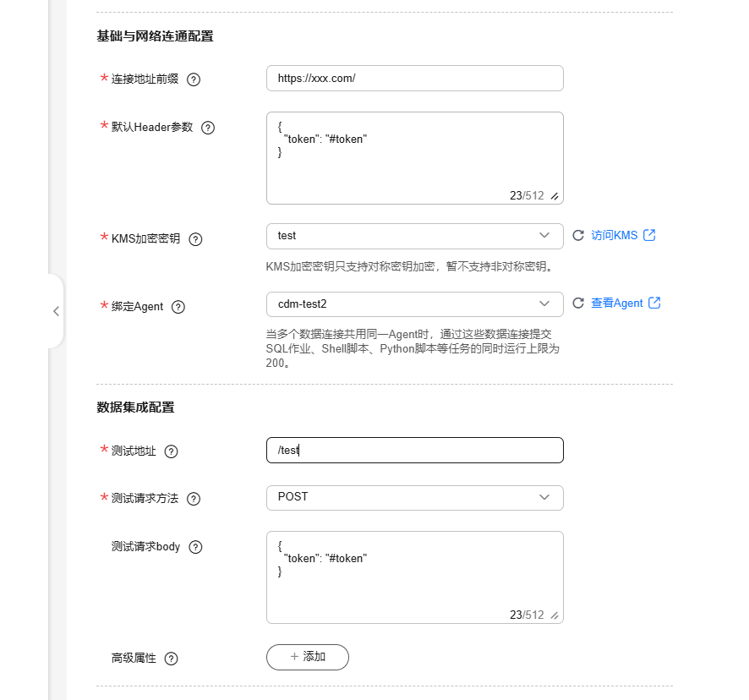Click the 添加 button under 高级属性
Image resolution: width=749 pixels, height=700 pixels.
308,657
